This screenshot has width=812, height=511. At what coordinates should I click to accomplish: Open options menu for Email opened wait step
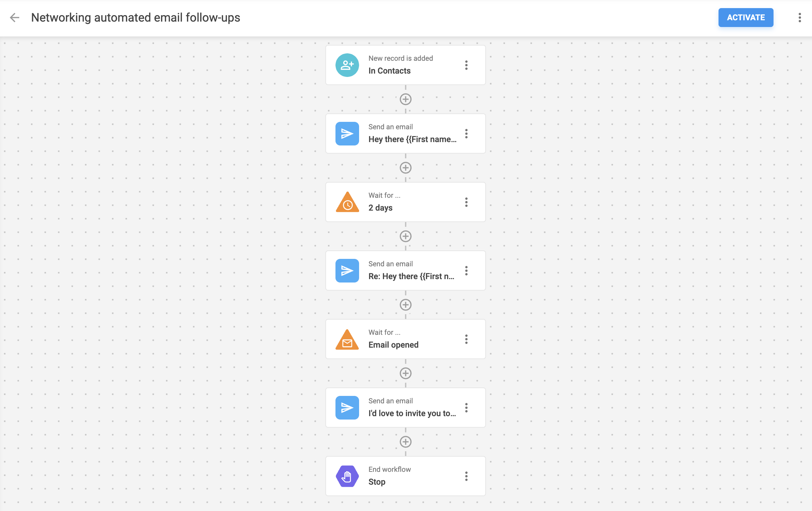[x=467, y=339]
